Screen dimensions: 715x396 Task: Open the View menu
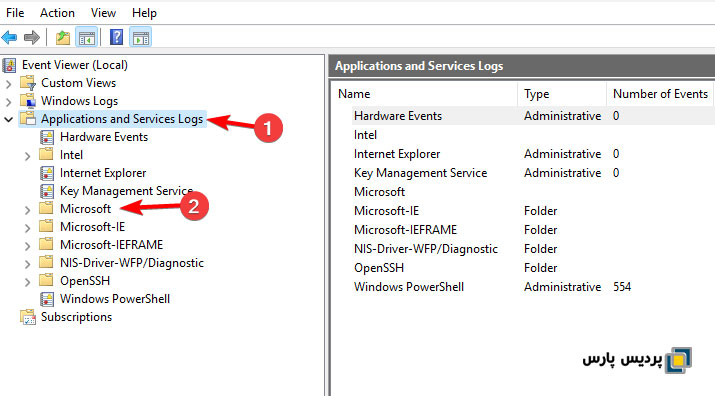click(x=103, y=13)
